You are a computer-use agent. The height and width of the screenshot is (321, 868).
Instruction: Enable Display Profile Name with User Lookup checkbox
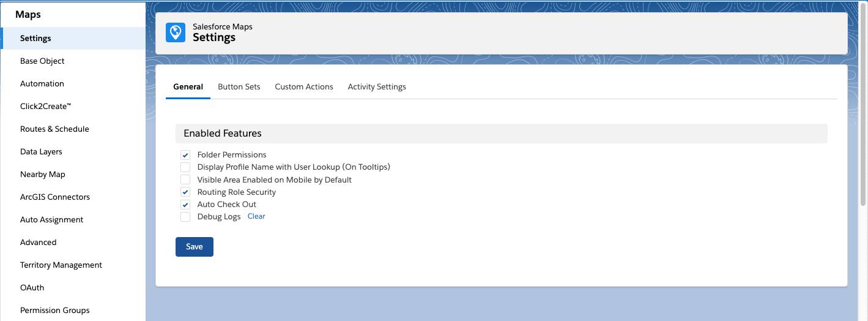coord(185,167)
